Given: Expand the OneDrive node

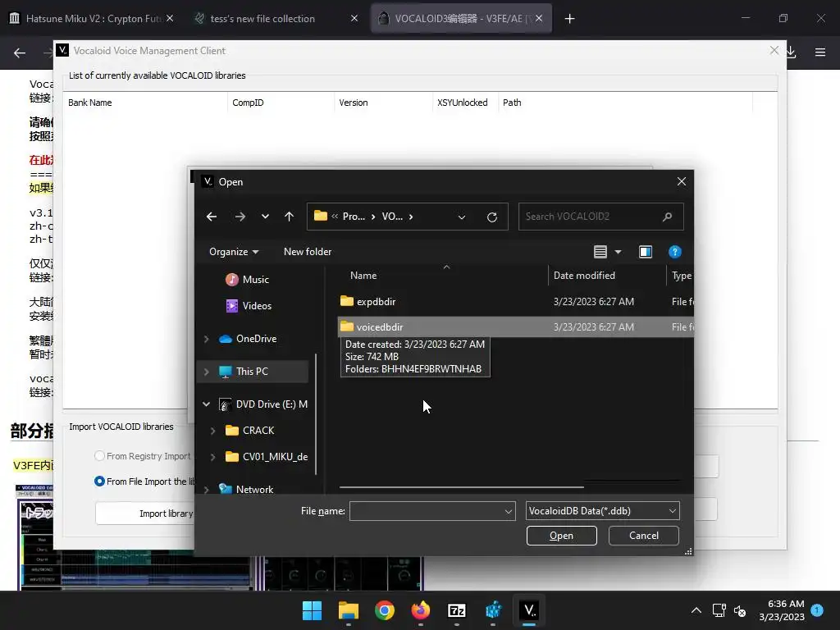Looking at the screenshot, I should pos(207,339).
